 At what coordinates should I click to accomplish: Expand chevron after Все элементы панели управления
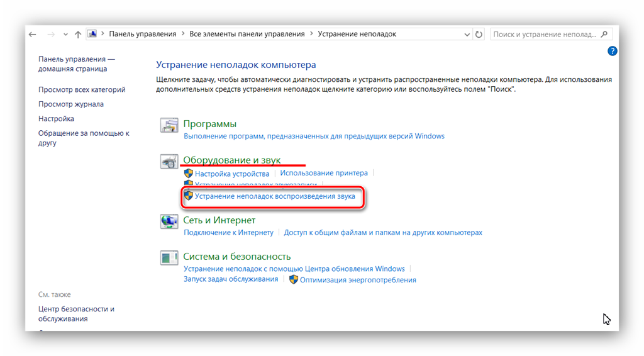point(311,34)
